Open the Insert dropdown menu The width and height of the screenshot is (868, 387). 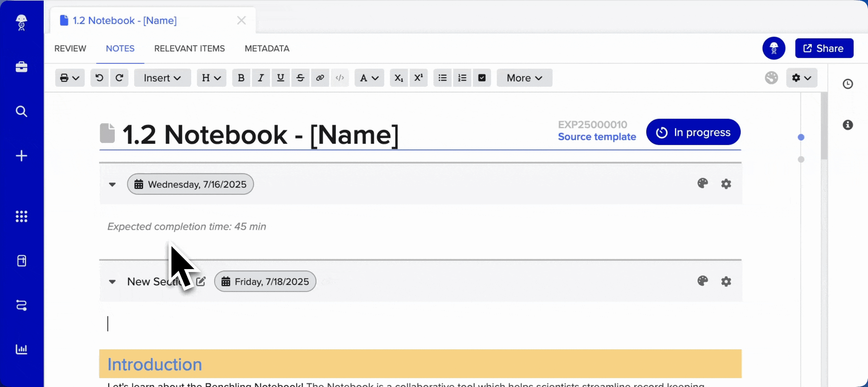click(x=162, y=78)
